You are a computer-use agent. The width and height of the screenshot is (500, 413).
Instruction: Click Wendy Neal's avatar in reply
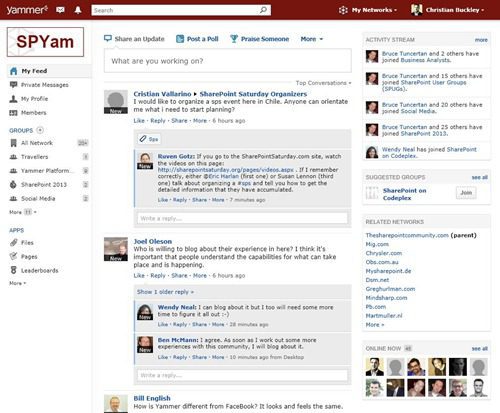pyautogui.click(x=145, y=312)
